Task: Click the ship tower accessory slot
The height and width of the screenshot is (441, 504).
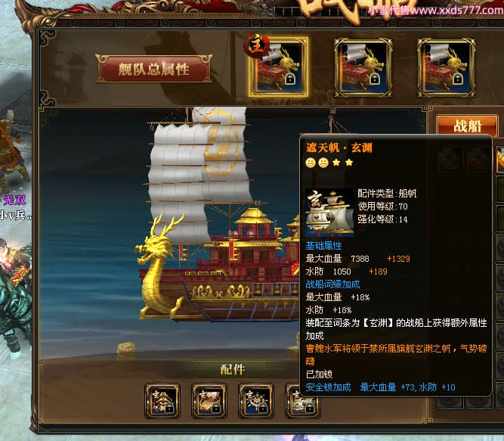Action: click(x=162, y=400)
